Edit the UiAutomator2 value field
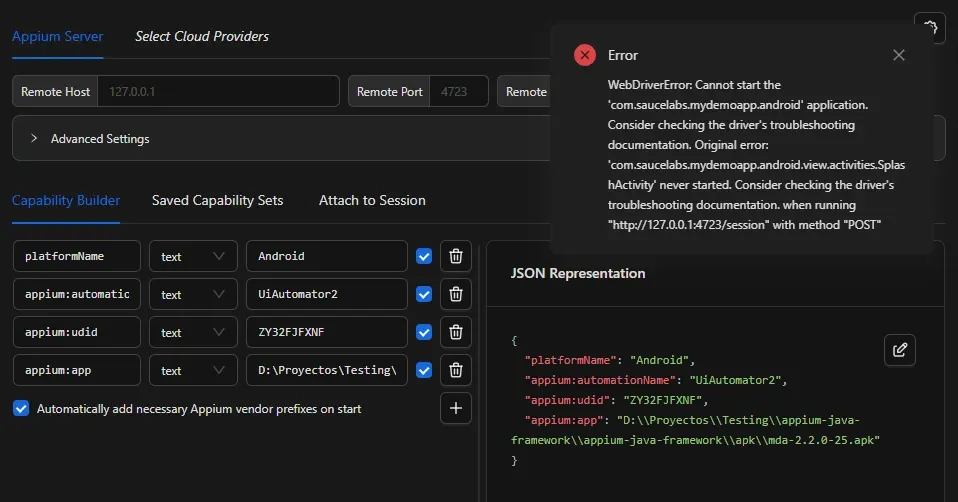The width and height of the screenshot is (958, 502). click(327, 294)
